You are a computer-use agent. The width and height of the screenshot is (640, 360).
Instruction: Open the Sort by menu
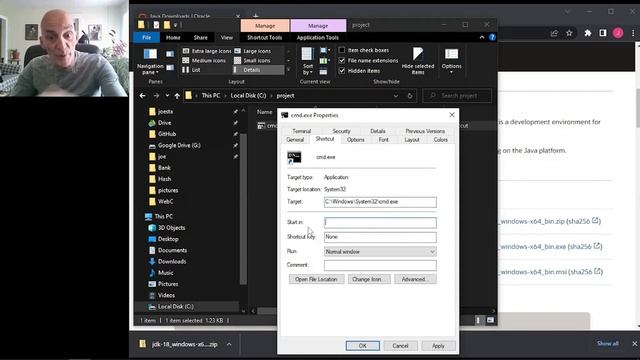[x=308, y=61]
